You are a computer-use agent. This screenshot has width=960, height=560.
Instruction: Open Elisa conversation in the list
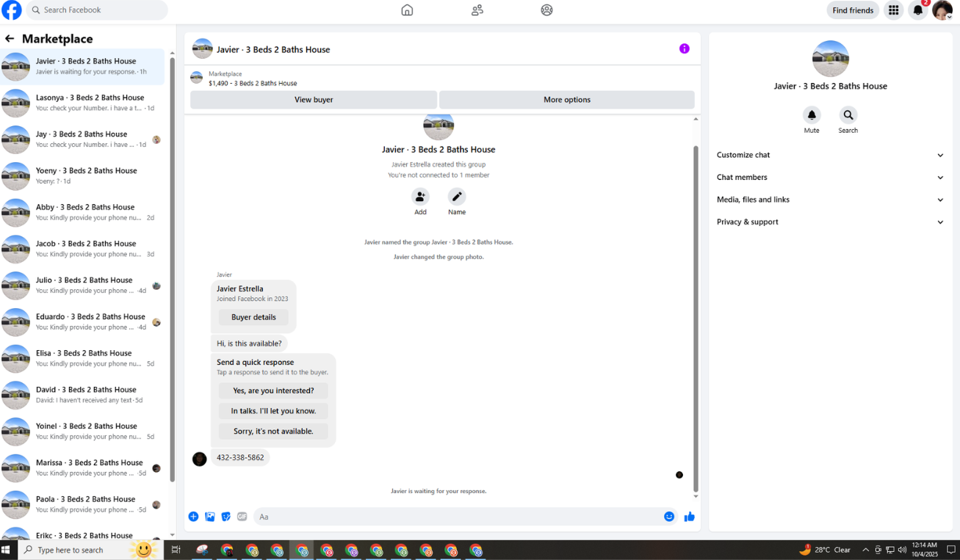[x=83, y=358]
